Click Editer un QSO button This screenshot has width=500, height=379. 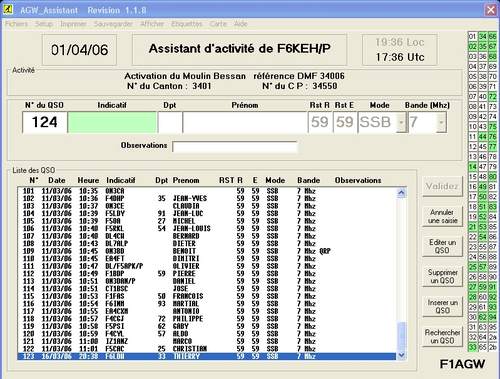(x=442, y=246)
